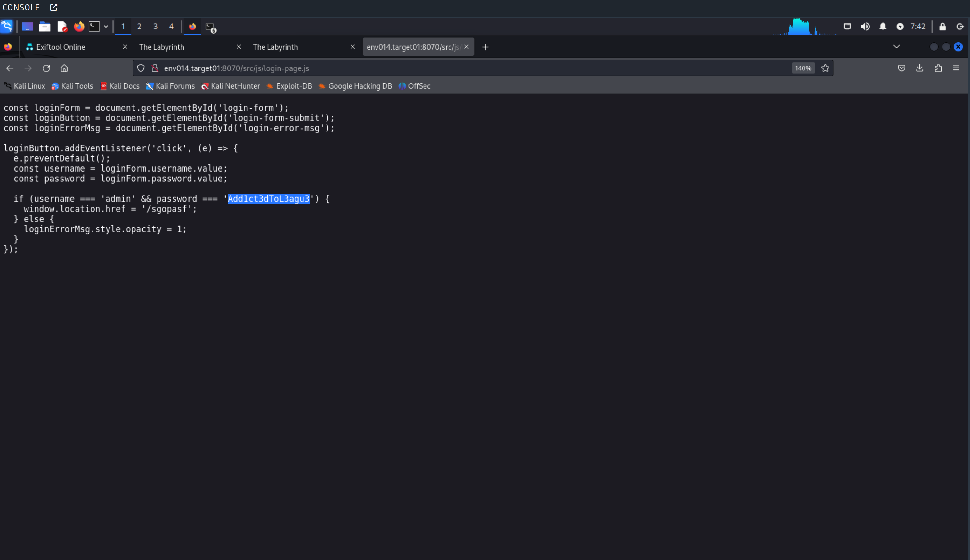Open the Kali Docs bookmark
Image resolution: width=970 pixels, height=560 pixels.
(120, 86)
